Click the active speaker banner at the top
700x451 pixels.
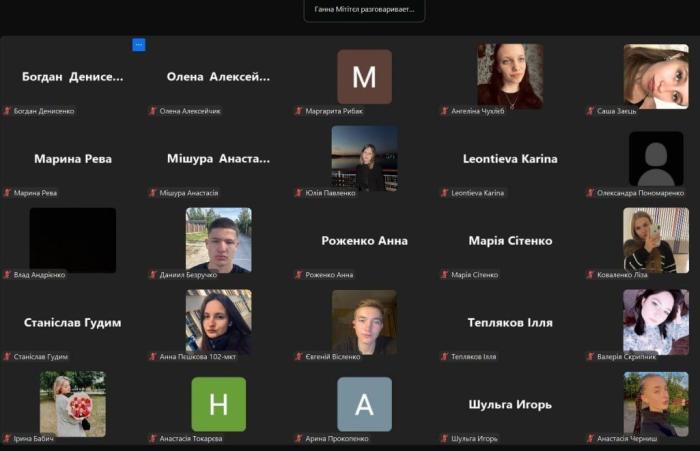click(x=365, y=10)
